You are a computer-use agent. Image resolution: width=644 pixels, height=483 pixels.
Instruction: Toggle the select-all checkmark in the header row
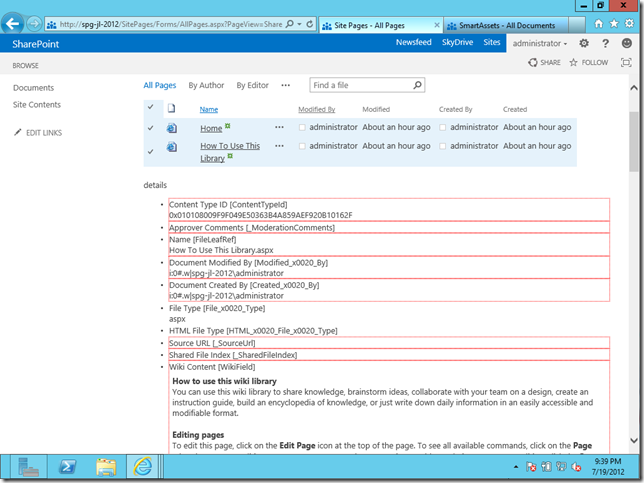[151, 108]
